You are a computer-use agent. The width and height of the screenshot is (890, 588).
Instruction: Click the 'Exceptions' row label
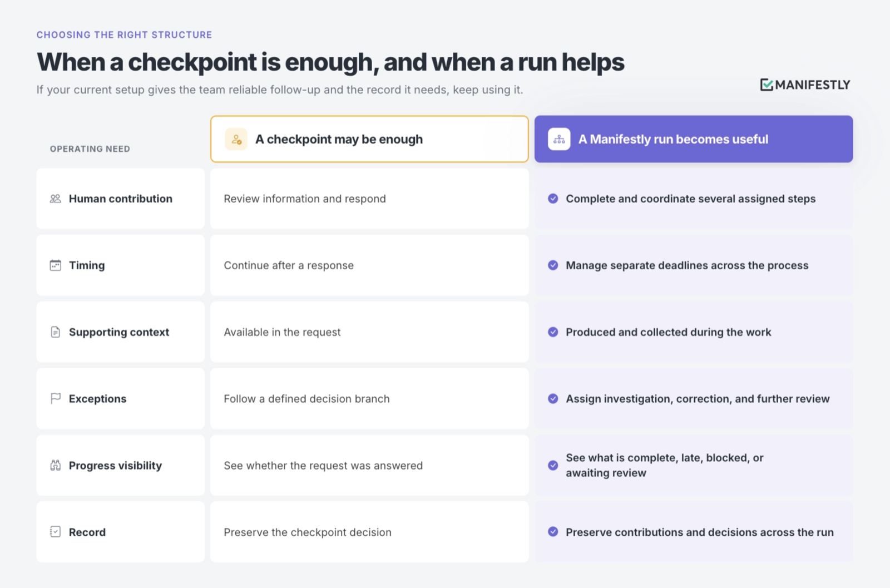(98, 399)
